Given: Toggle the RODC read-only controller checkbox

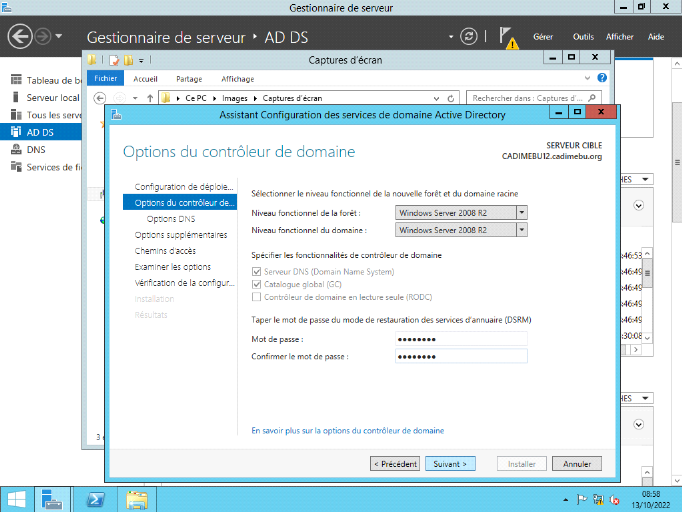Looking at the screenshot, I should pyautogui.click(x=256, y=297).
